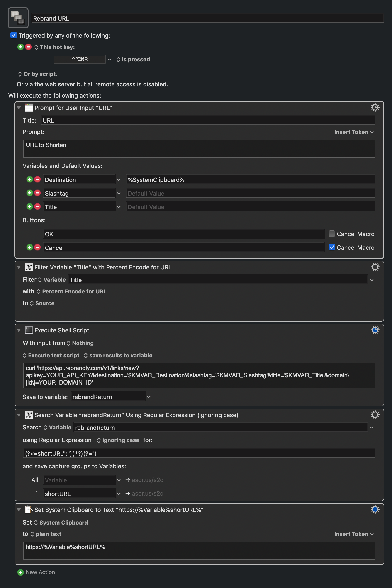This screenshot has width=392, height=588.
Task: Click the Execute Shell Script action icon
Action: (29, 330)
